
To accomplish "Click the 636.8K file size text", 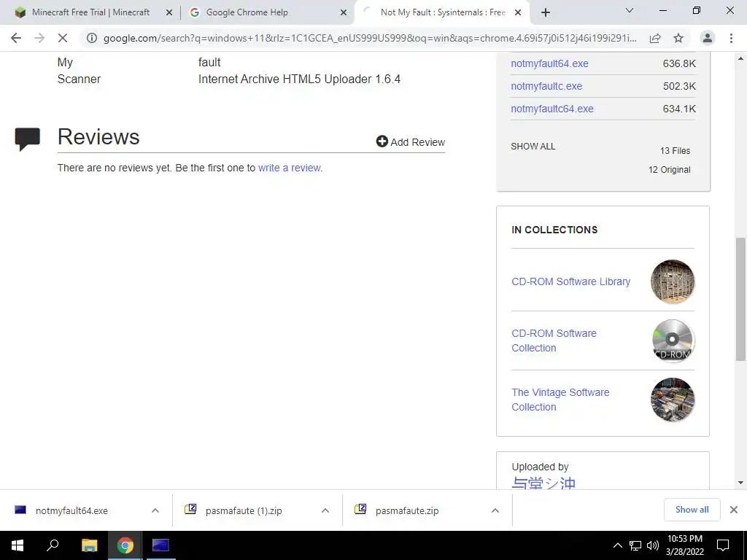I will pos(679,63).
